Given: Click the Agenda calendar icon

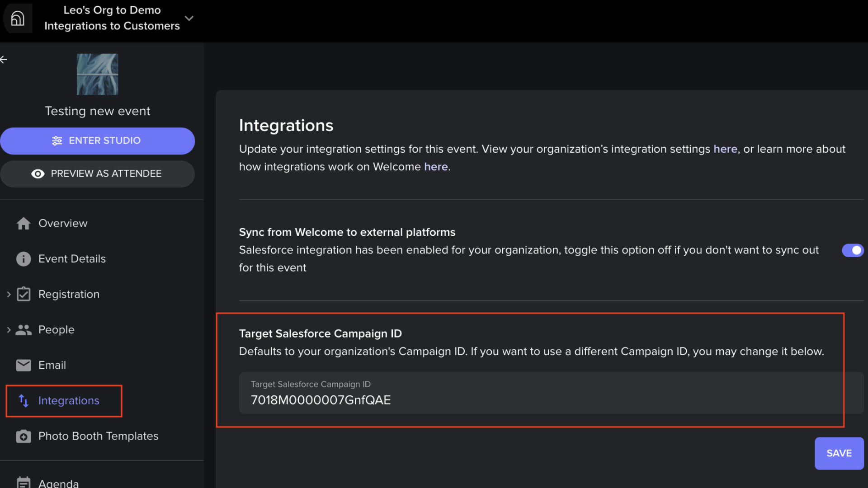Looking at the screenshot, I should [x=24, y=483].
